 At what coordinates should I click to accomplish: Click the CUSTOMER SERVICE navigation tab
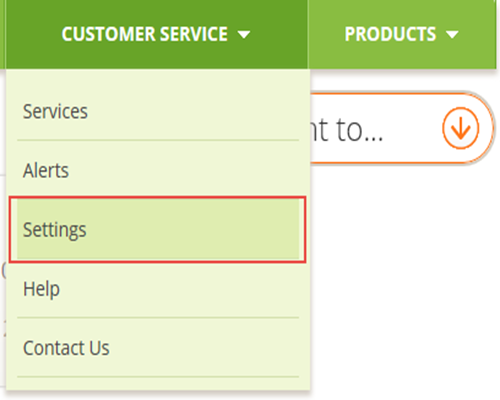coord(156,34)
